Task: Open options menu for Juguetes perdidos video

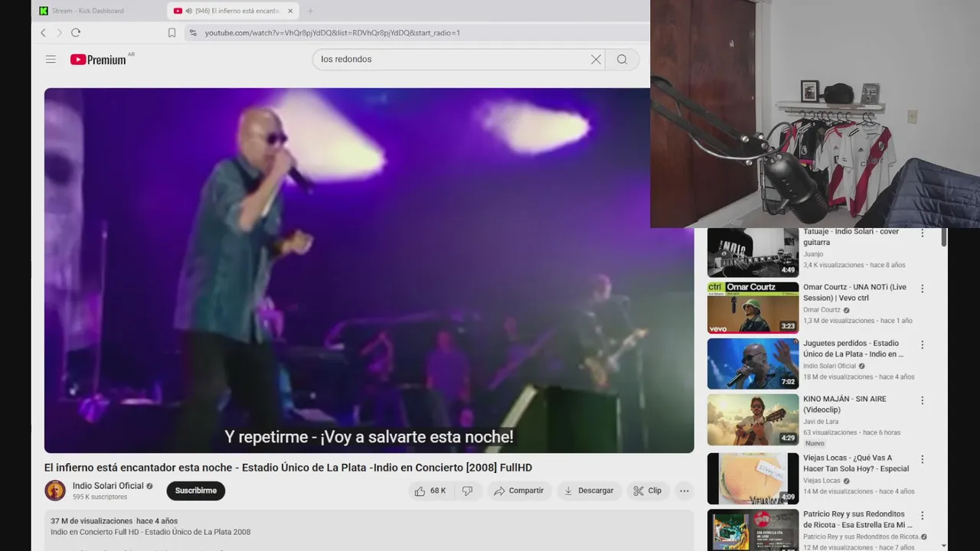Action: [x=922, y=344]
